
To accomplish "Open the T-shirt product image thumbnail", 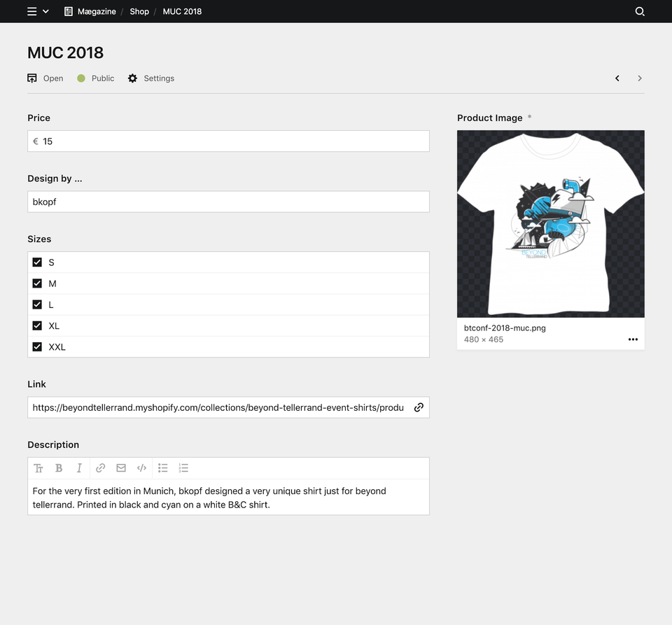I will [x=551, y=224].
